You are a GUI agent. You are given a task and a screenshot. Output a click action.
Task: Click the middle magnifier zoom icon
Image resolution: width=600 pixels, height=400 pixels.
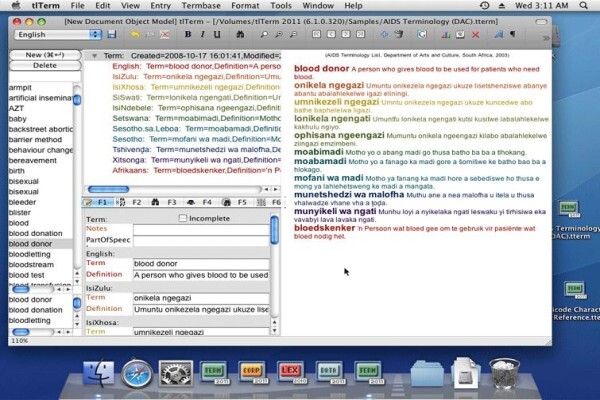click(x=279, y=34)
